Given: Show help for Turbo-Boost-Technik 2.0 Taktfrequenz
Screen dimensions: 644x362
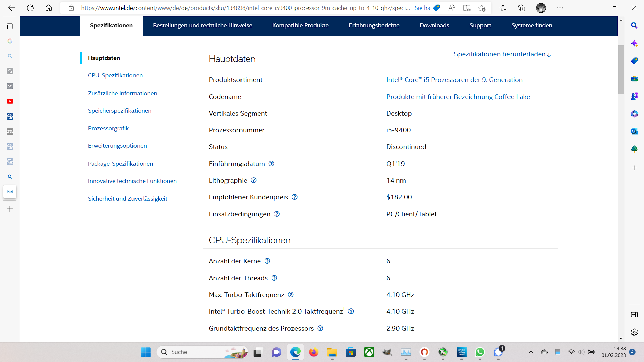Looking at the screenshot, I should [351, 311].
